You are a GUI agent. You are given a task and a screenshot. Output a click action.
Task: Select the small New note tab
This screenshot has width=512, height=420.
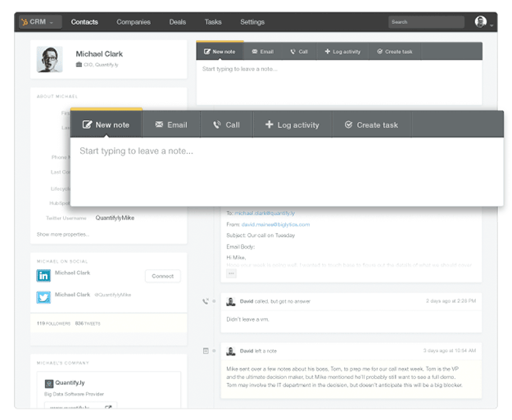pos(220,52)
